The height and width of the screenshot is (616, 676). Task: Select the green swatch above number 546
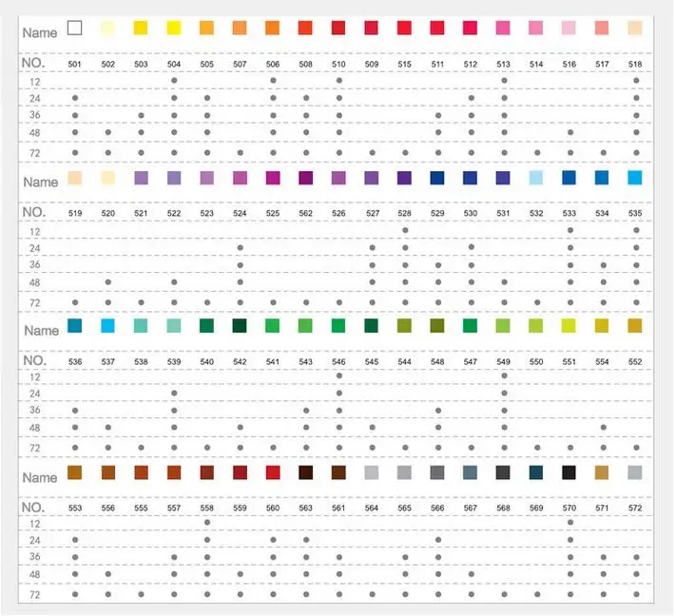338,326
